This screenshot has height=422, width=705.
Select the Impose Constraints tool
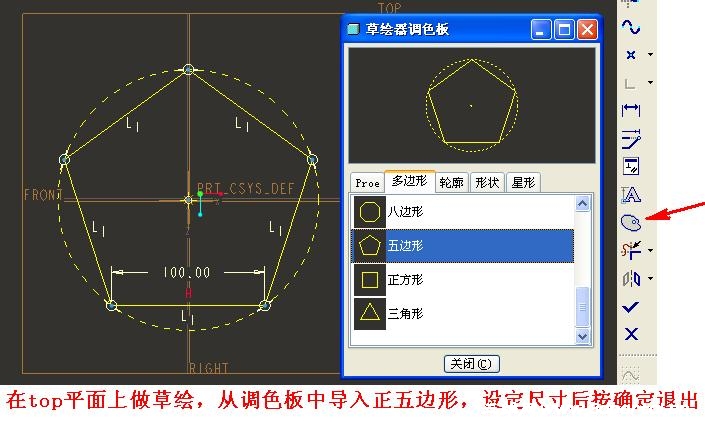631,166
